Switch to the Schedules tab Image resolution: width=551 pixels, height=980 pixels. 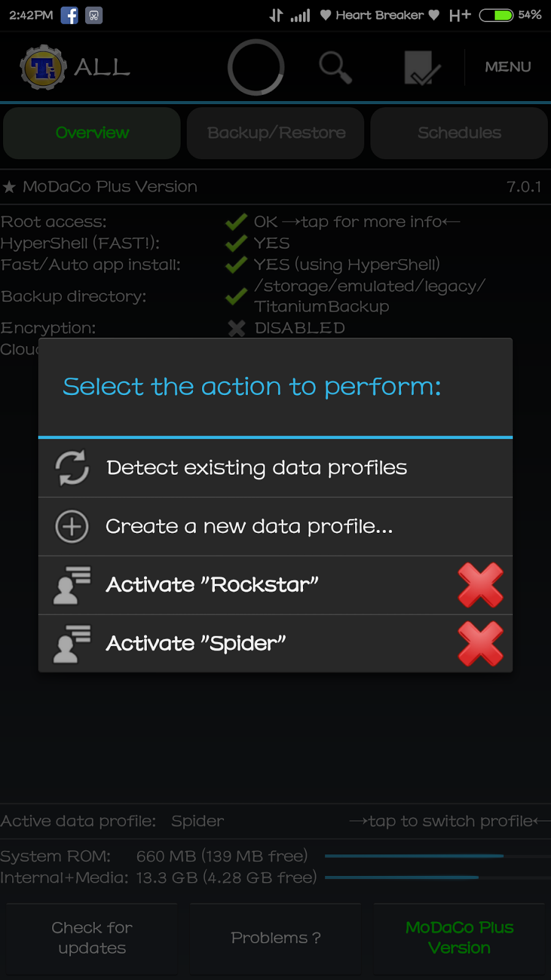459,133
